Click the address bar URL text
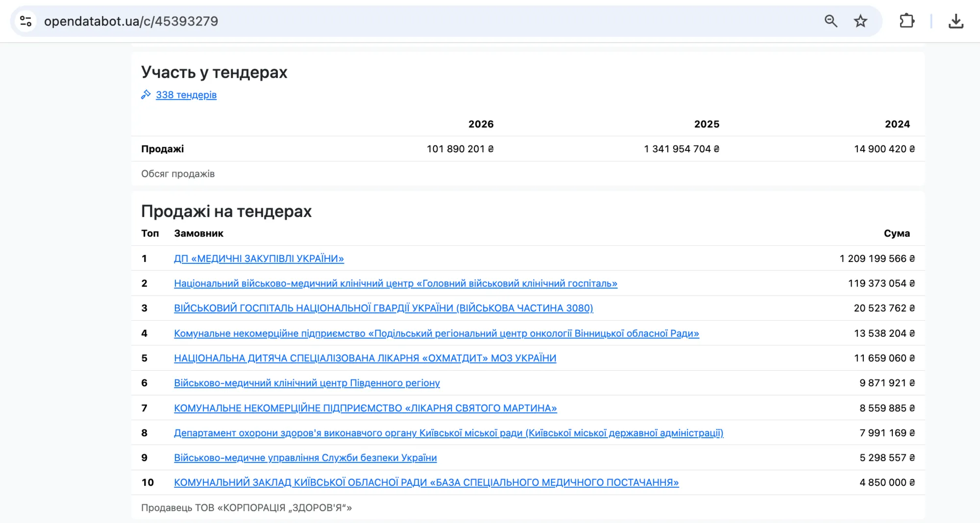 [x=131, y=21]
